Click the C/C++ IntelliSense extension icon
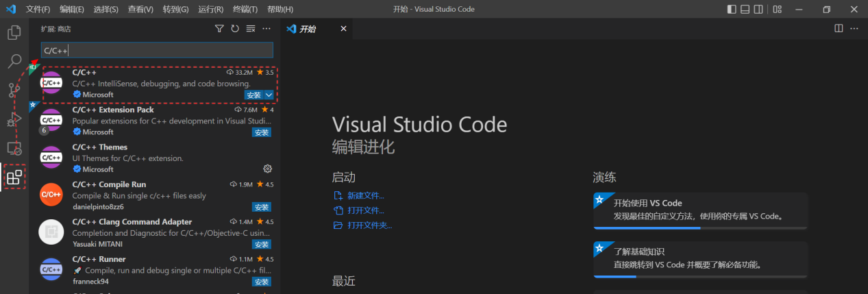The image size is (868, 294). coord(51,84)
